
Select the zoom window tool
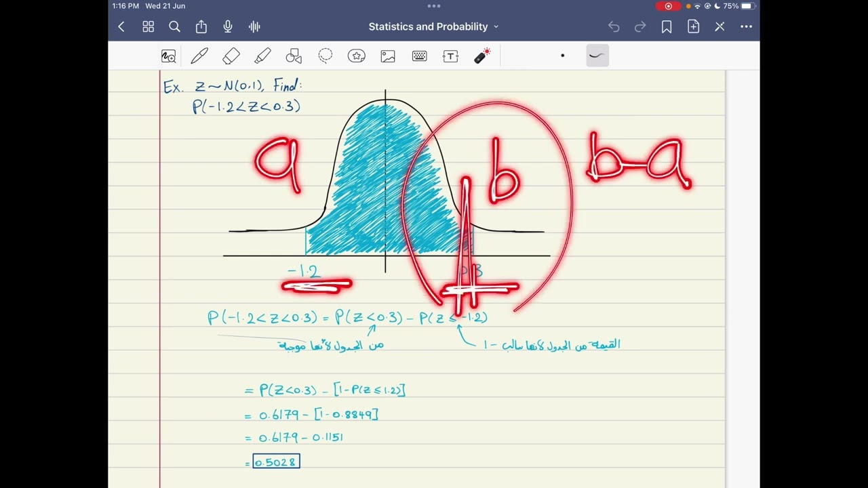[168, 56]
